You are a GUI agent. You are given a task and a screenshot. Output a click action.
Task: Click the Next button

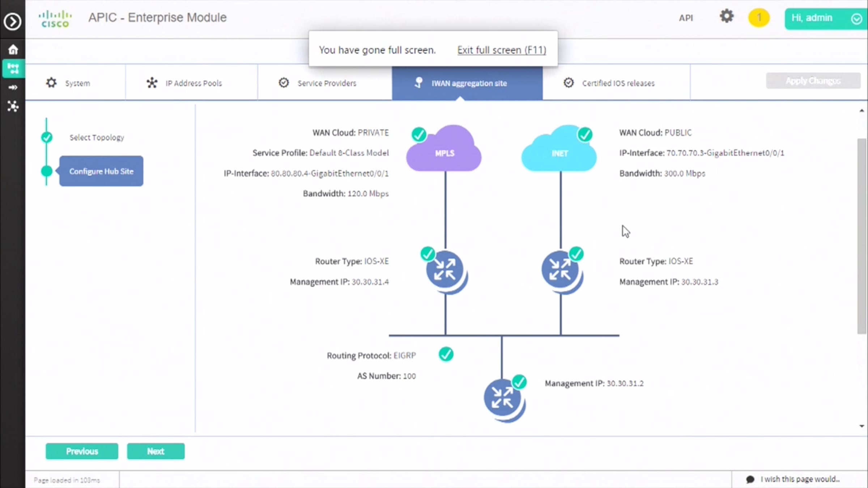click(x=156, y=451)
